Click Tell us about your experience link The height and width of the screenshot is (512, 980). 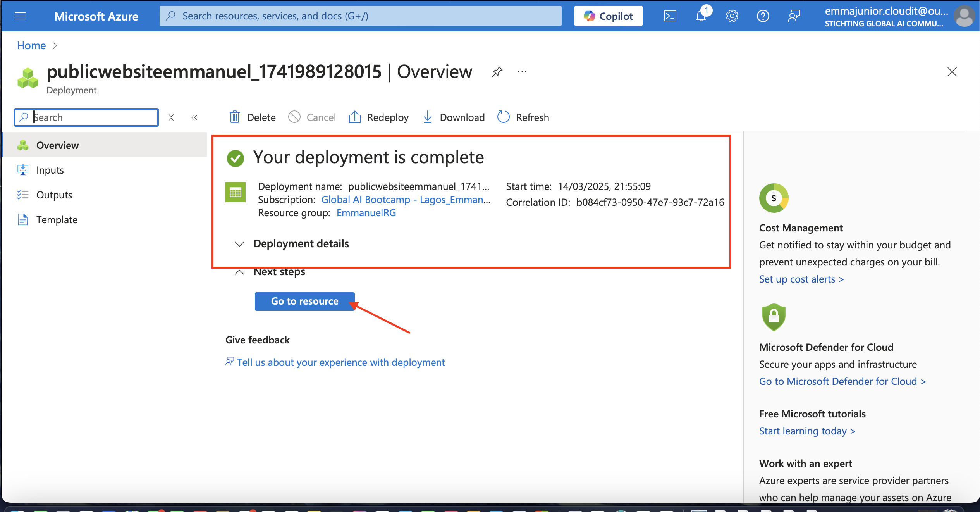click(x=335, y=362)
